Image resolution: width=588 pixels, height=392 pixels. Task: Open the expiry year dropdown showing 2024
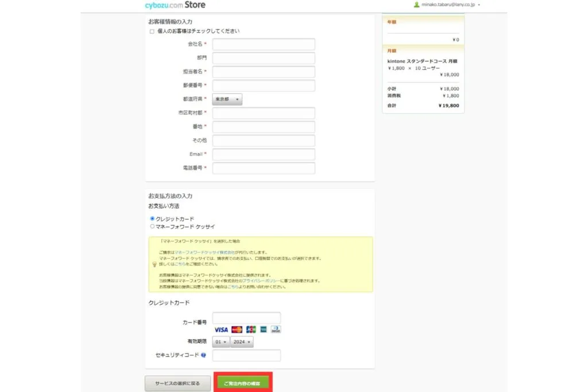click(242, 342)
